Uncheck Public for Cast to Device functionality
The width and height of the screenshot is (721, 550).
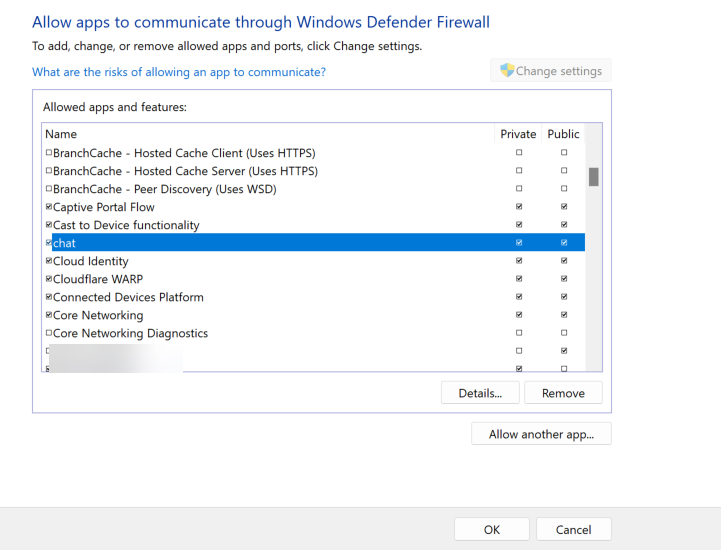[x=564, y=225]
